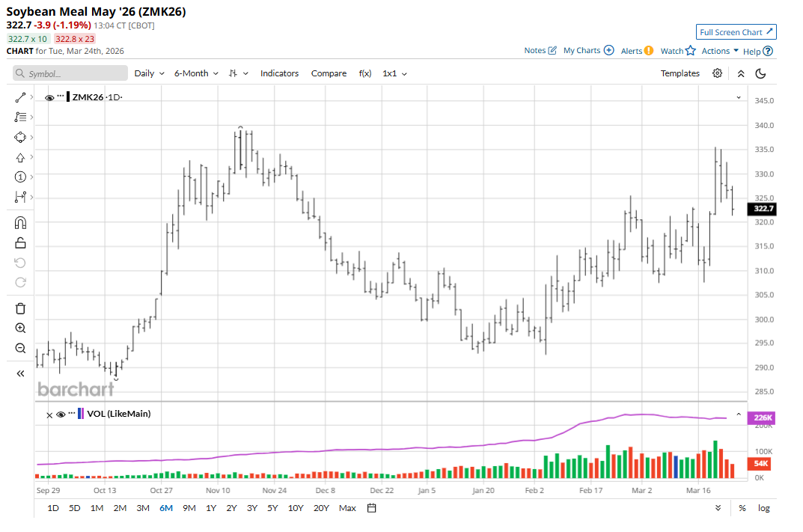Screen dimensions: 803x532
Task: Click the 226K open interest label
Action: coord(762,418)
